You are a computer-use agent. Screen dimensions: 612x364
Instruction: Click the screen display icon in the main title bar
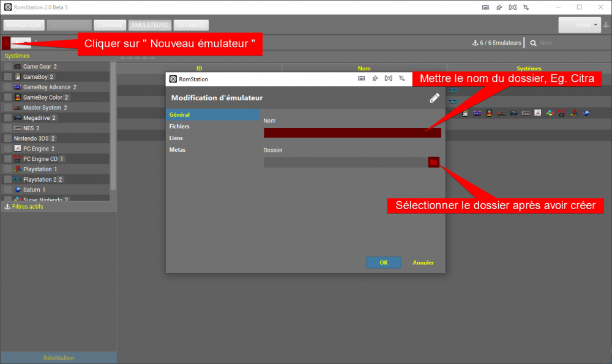485,7
